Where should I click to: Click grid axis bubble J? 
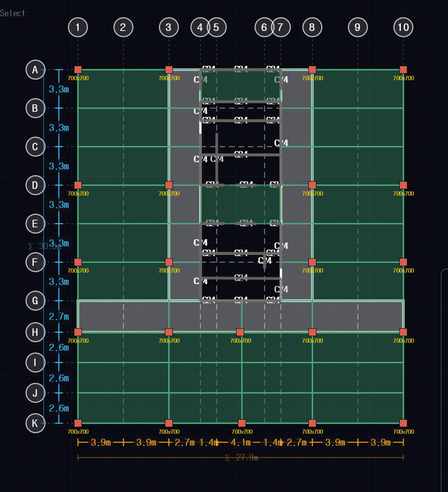click(x=35, y=393)
